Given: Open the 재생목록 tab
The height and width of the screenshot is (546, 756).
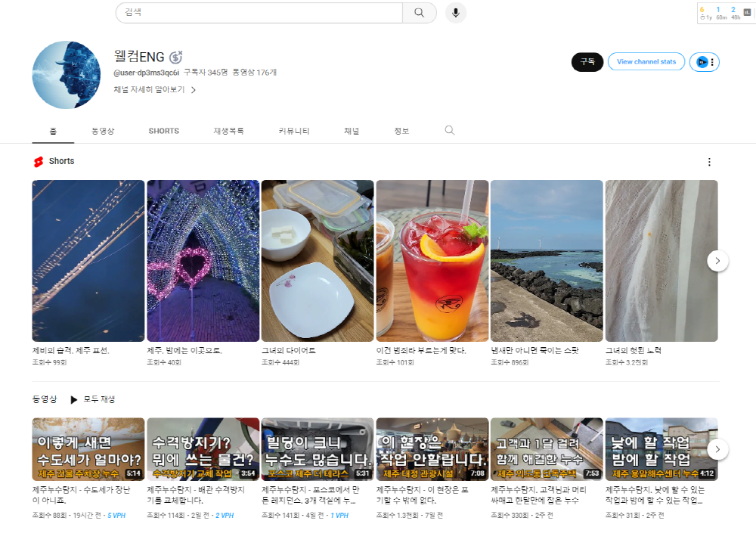Looking at the screenshot, I should [228, 131].
